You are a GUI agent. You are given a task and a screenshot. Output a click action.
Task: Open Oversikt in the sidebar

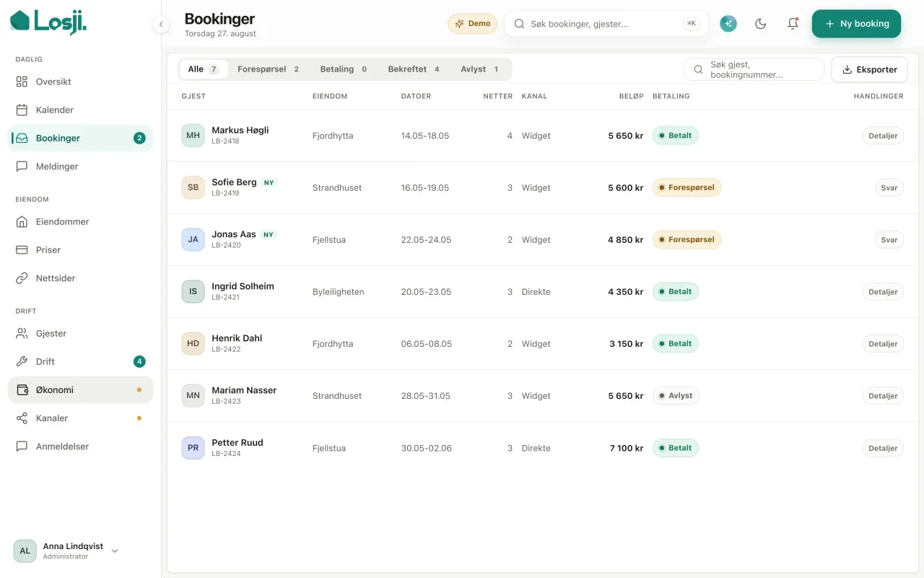click(80, 82)
